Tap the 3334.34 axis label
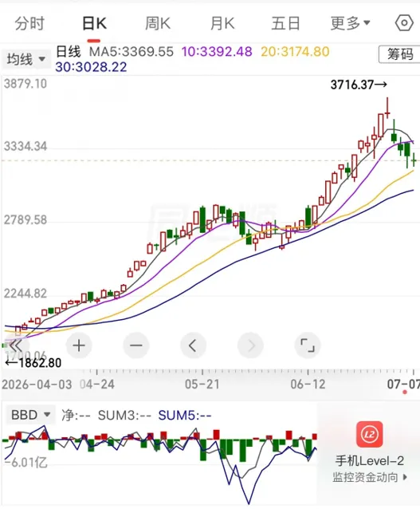The width and height of the screenshot is (420, 509). pos(26,147)
